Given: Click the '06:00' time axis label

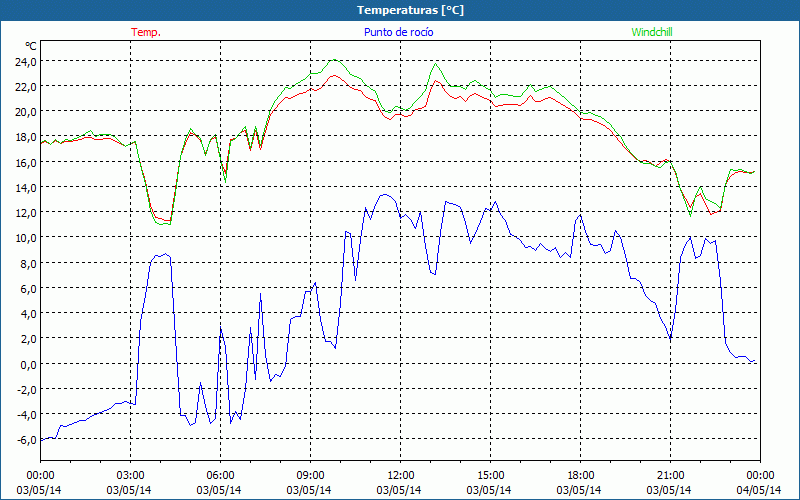Looking at the screenshot, I should pyautogui.click(x=220, y=476).
